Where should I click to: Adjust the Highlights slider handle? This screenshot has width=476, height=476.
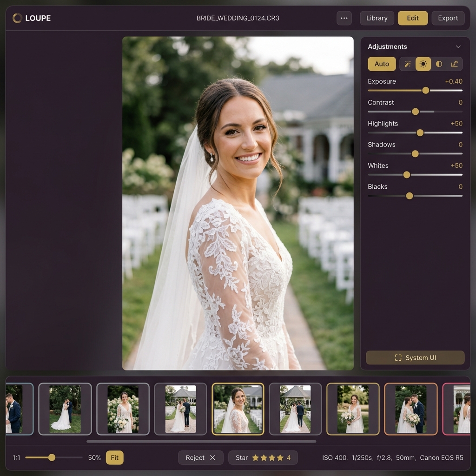point(420,132)
